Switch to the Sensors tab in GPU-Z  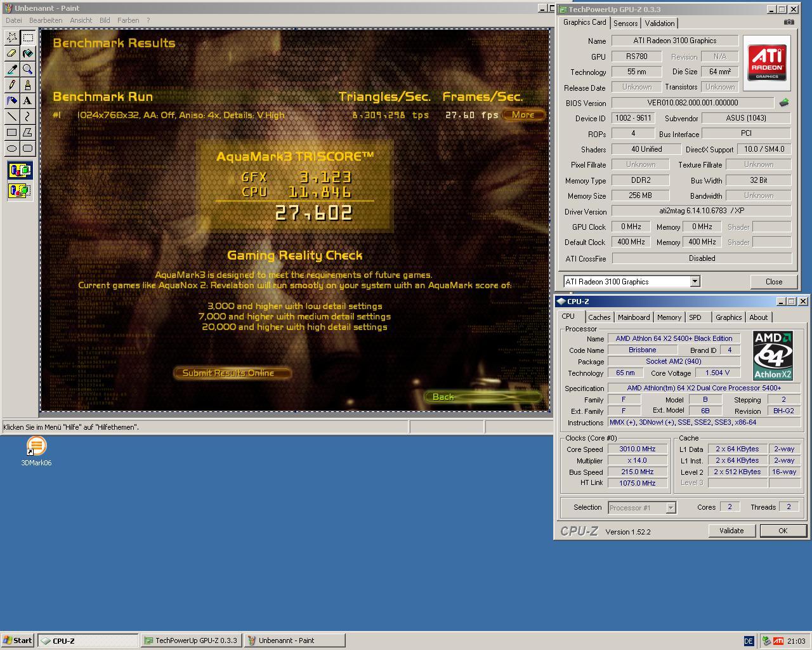pos(625,23)
